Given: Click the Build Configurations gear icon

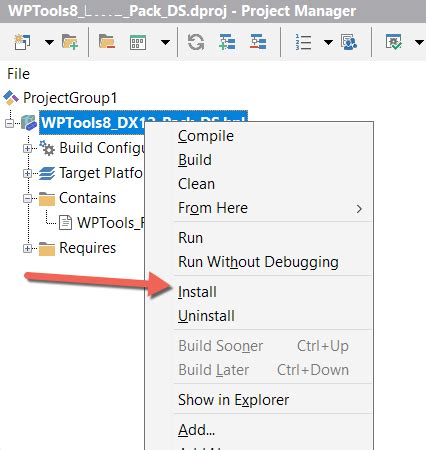Looking at the screenshot, I should [x=47, y=148].
